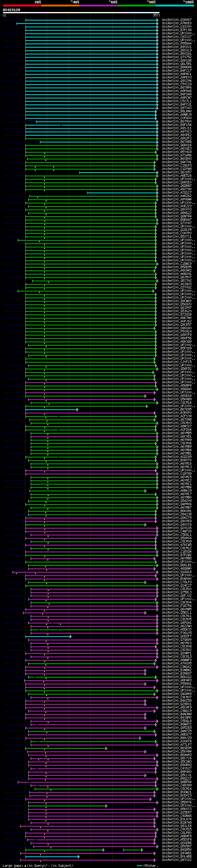Click the white query length bar
This screenshot has width=197, height=868.
81,13
